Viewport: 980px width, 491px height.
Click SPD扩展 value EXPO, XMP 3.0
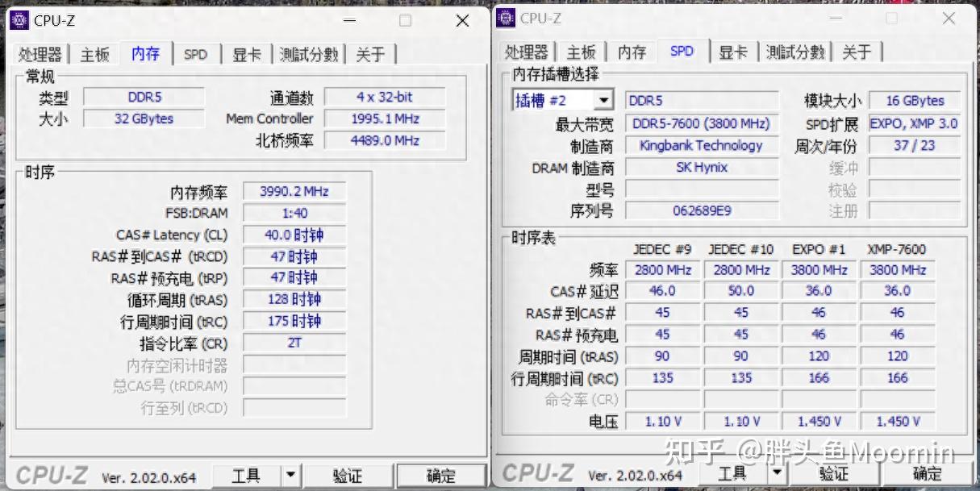click(x=915, y=124)
